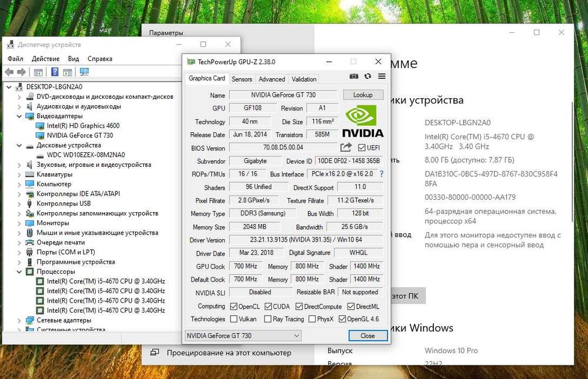The height and width of the screenshot is (379, 588).
Task: Click the Очереди печати printer icon
Action: click(29, 242)
